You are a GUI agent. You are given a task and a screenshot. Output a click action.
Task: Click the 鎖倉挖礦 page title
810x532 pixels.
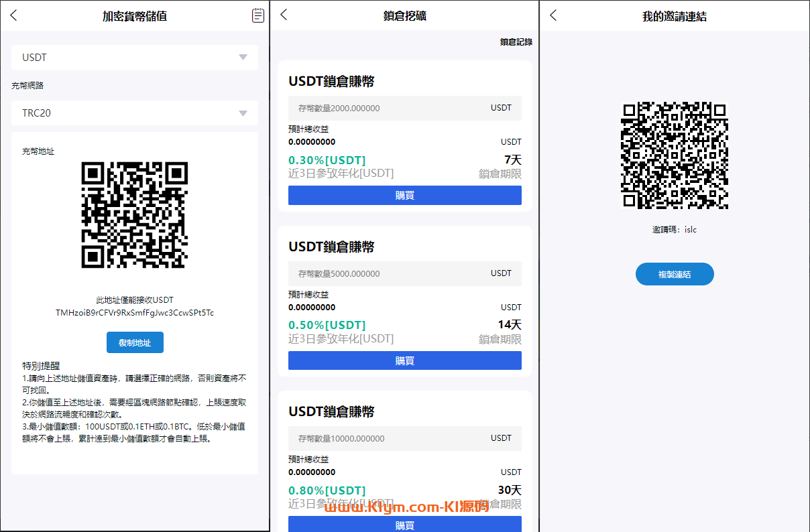click(404, 15)
